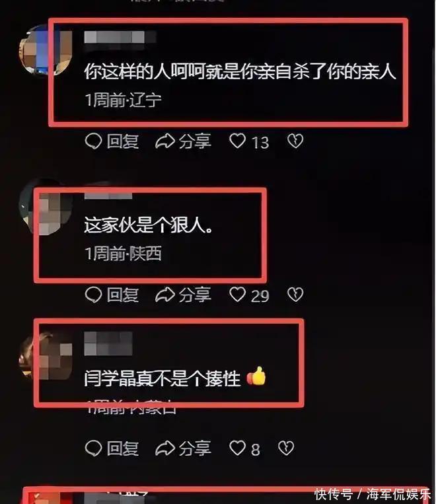Screen dimensions: 436x504
Task: Select comment text 你这样的人呵呵就是你亲自杀了你的亲人
Action: (240, 71)
